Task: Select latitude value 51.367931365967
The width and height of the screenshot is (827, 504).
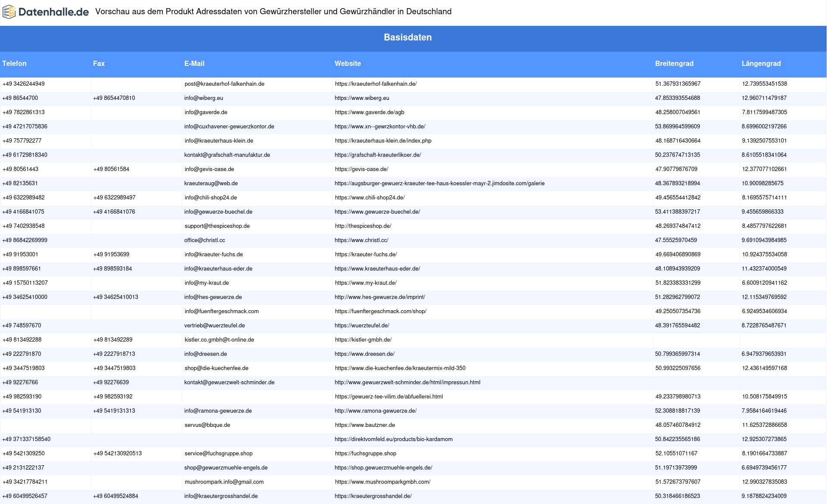Action: [678, 84]
